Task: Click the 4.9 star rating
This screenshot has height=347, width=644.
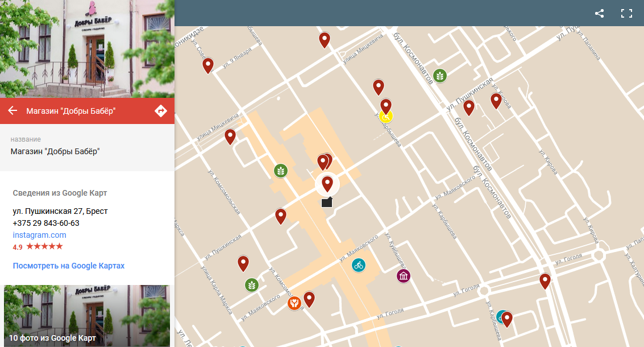Action: coord(38,247)
